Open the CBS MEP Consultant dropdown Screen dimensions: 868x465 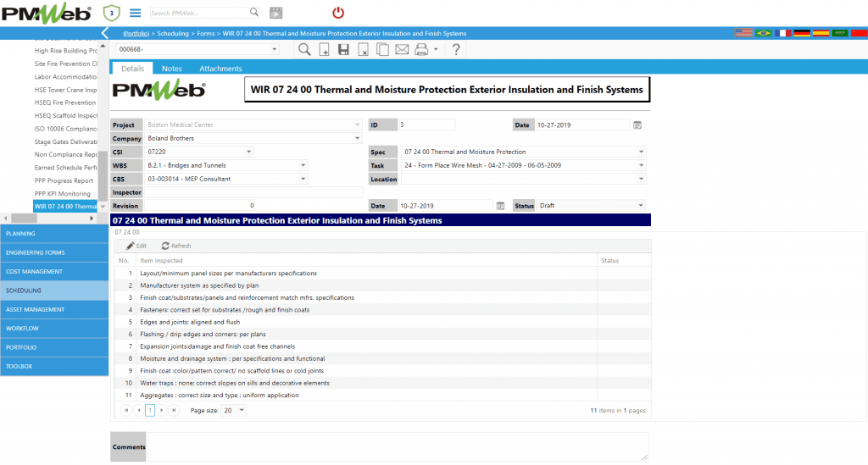click(303, 179)
